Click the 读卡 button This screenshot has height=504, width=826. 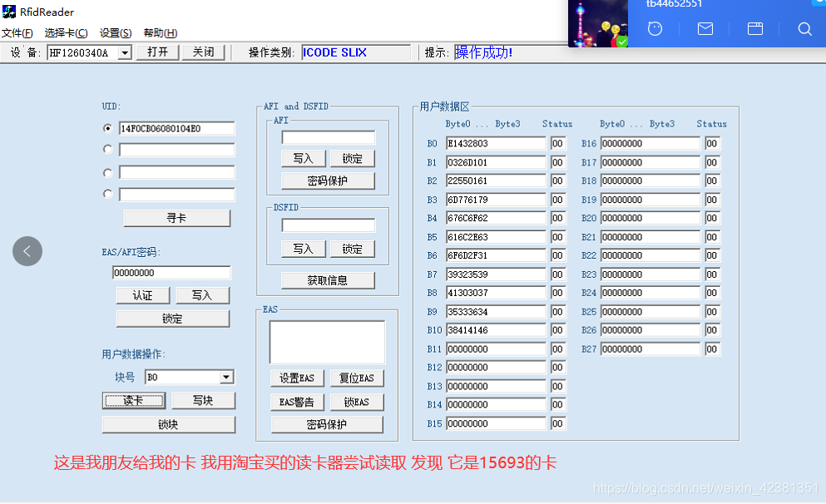point(134,401)
